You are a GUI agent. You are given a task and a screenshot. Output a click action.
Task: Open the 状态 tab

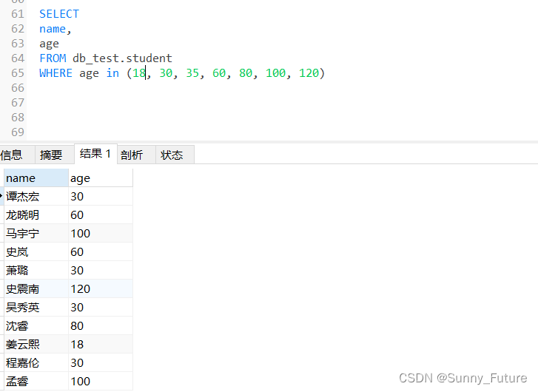pyautogui.click(x=172, y=155)
